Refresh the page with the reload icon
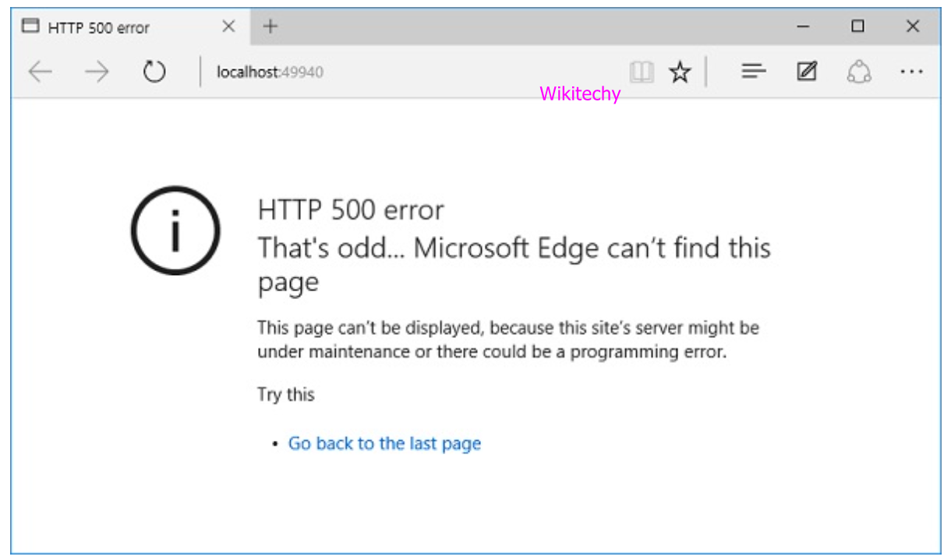Image resolution: width=951 pixels, height=560 pixels. coord(154,72)
